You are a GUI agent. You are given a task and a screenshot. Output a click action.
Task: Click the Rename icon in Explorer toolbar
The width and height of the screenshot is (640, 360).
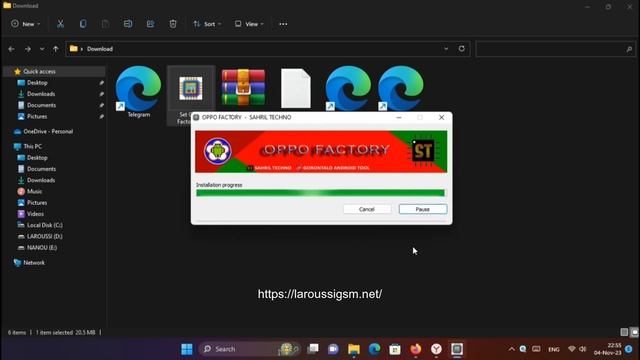click(x=128, y=24)
